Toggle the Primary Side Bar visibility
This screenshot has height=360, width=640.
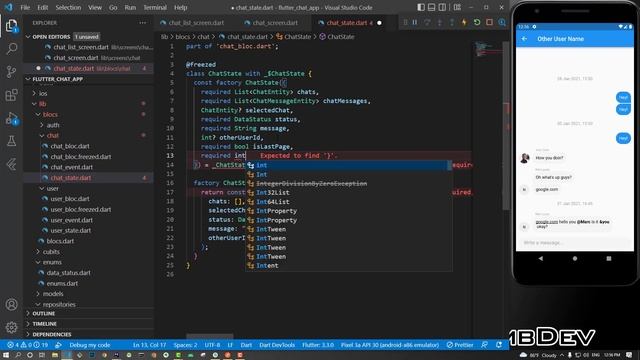(x=421, y=7)
